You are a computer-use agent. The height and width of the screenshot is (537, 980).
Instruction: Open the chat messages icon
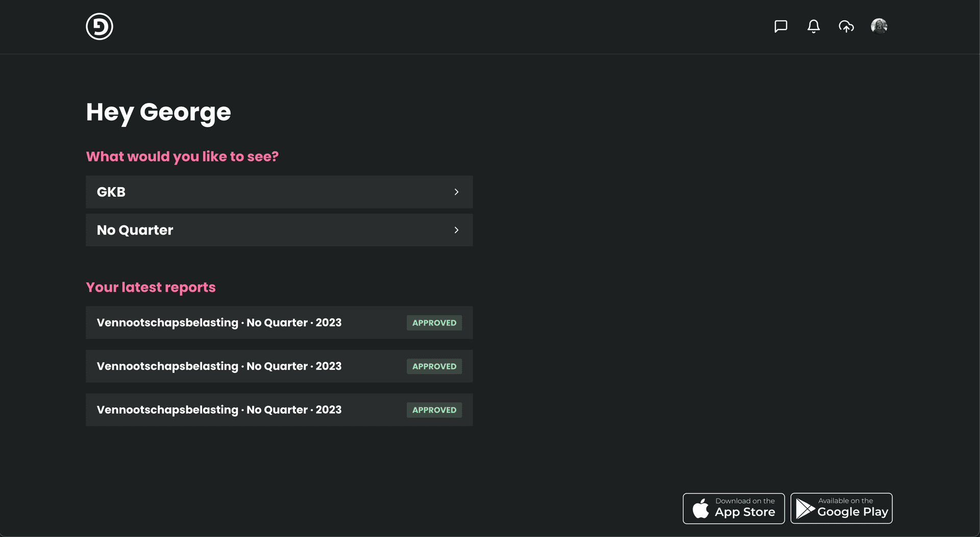(x=780, y=27)
